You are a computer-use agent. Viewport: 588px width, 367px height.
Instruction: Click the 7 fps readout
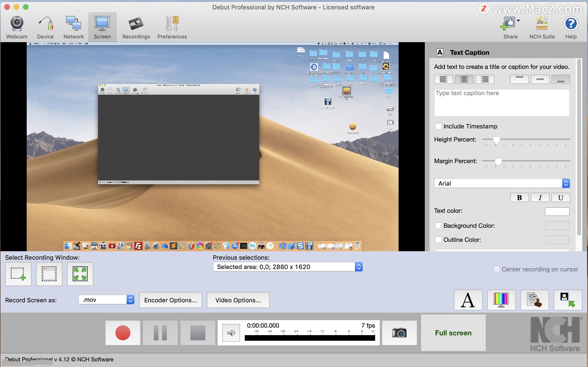click(x=368, y=325)
